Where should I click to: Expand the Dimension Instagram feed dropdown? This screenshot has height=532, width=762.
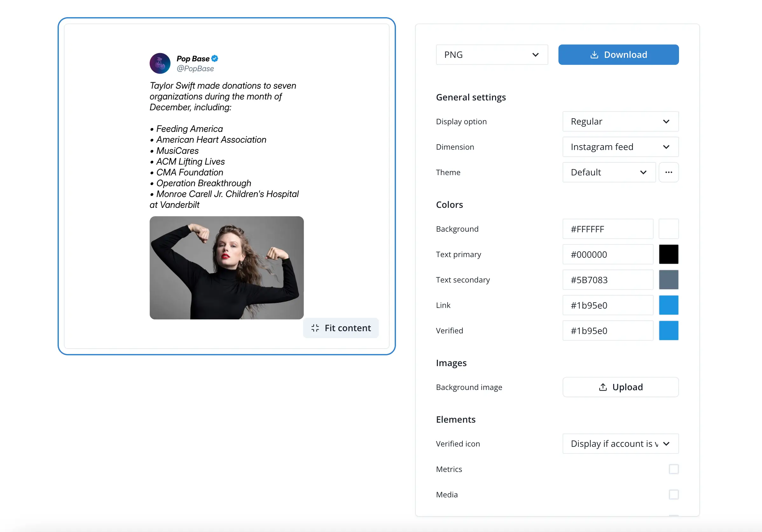coord(620,147)
